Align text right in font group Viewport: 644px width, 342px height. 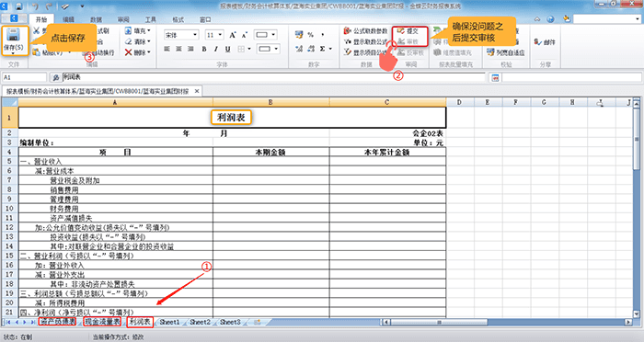(x=190, y=49)
